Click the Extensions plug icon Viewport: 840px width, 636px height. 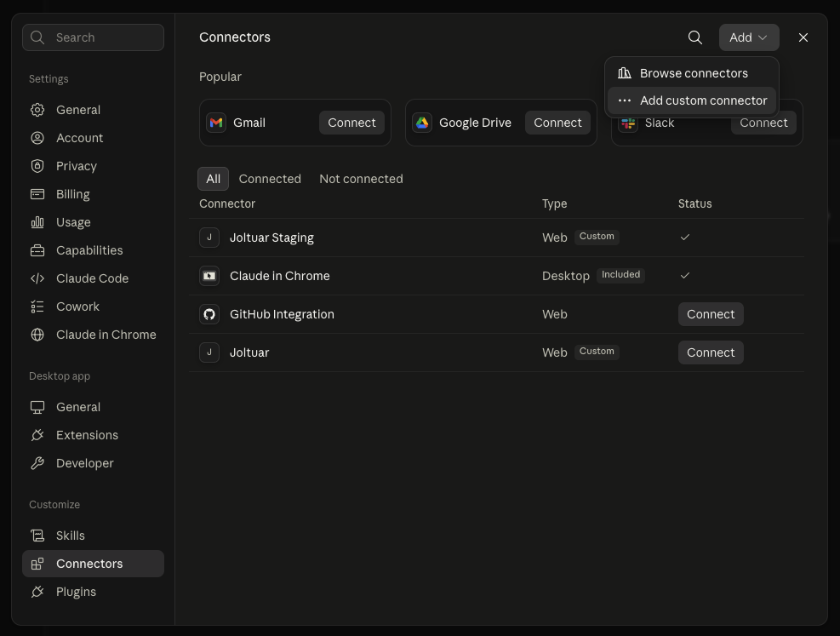click(x=37, y=435)
